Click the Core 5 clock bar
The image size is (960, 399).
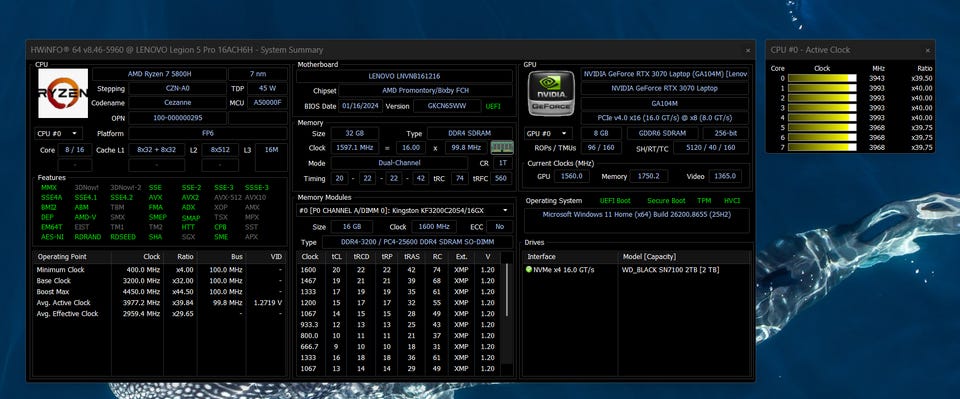[822, 128]
